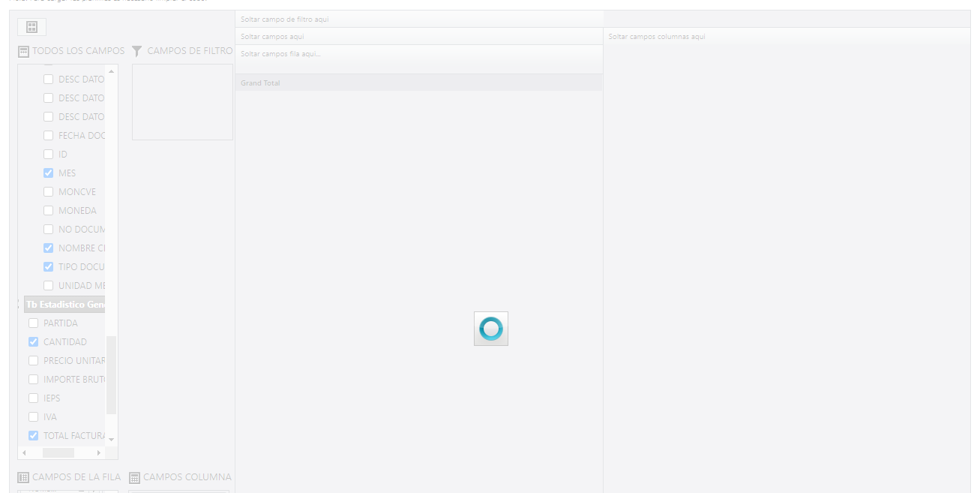Click the field list scroll down arrow
This screenshot has height=493, width=980.
[x=112, y=439]
